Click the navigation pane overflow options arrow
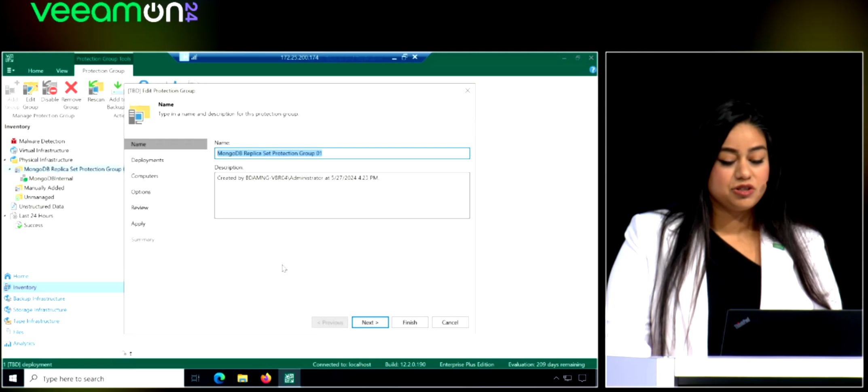The width and height of the screenshot is (868, 392). (x=130, y=354)
